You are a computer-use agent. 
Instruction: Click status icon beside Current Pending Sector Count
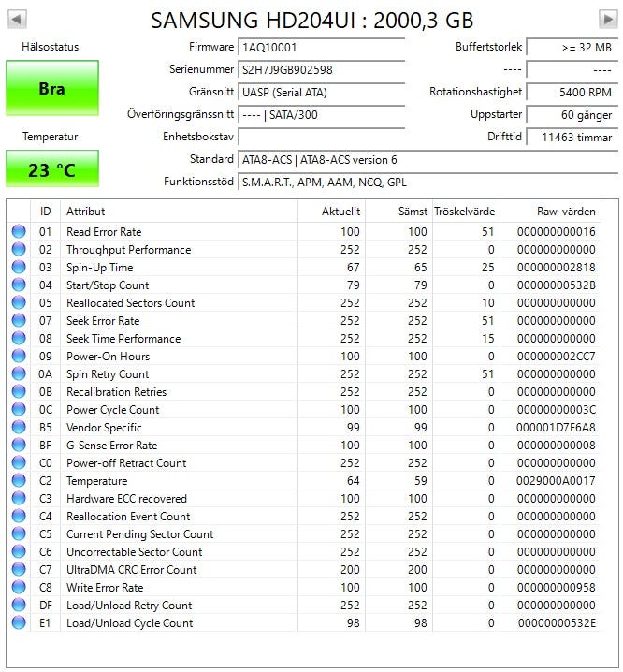pos(19,534)
